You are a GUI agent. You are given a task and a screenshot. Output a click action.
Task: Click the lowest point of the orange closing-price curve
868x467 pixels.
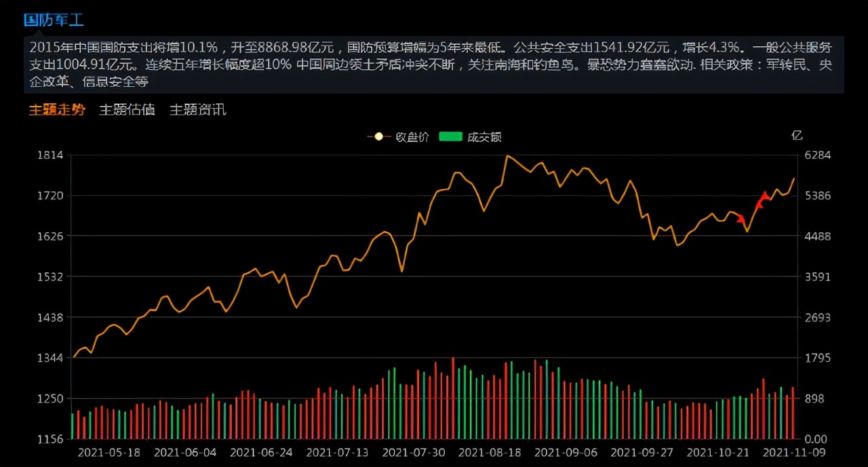(75, 358)
